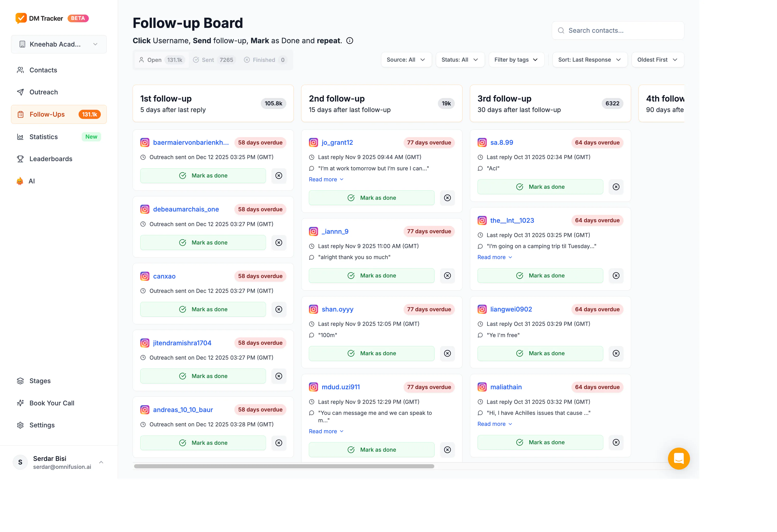Mark sa.8.99 as done

[x=540, y=187]
